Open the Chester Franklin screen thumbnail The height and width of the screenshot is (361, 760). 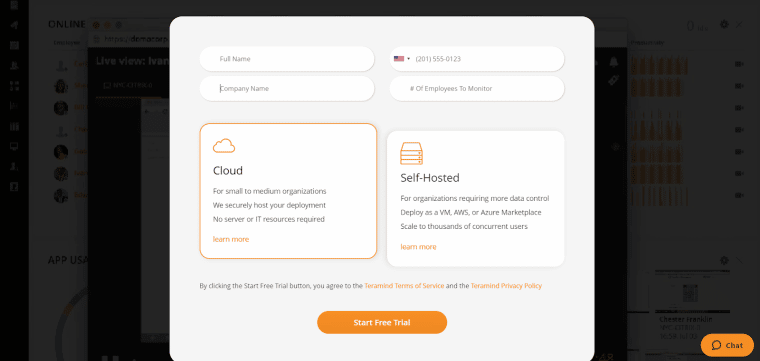(x=693, y=290)
